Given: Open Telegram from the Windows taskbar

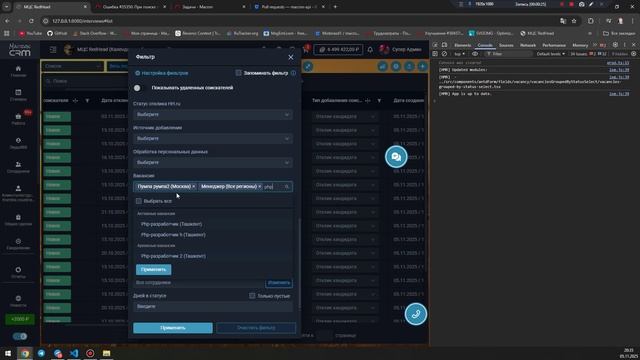Looking at the screenshot, I should pos(41,353).
